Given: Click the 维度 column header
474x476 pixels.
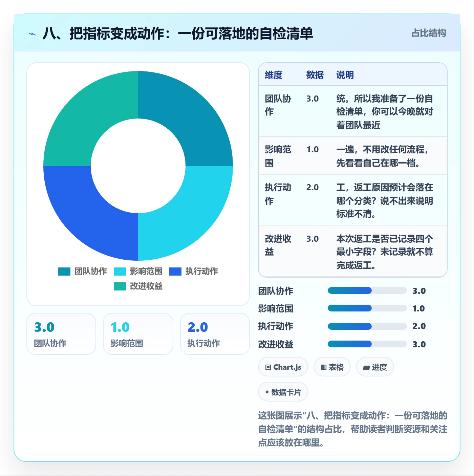Looking at the screenshot, I should pyautogui.click(x=274, y=75).
